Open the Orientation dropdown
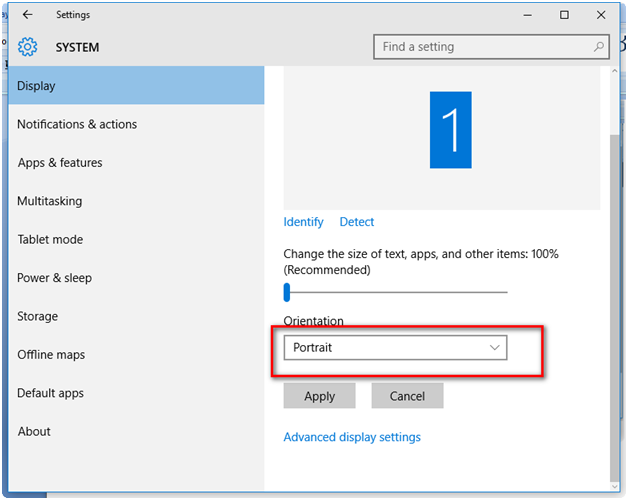This screenshot has width=628, height=500. 395,348
